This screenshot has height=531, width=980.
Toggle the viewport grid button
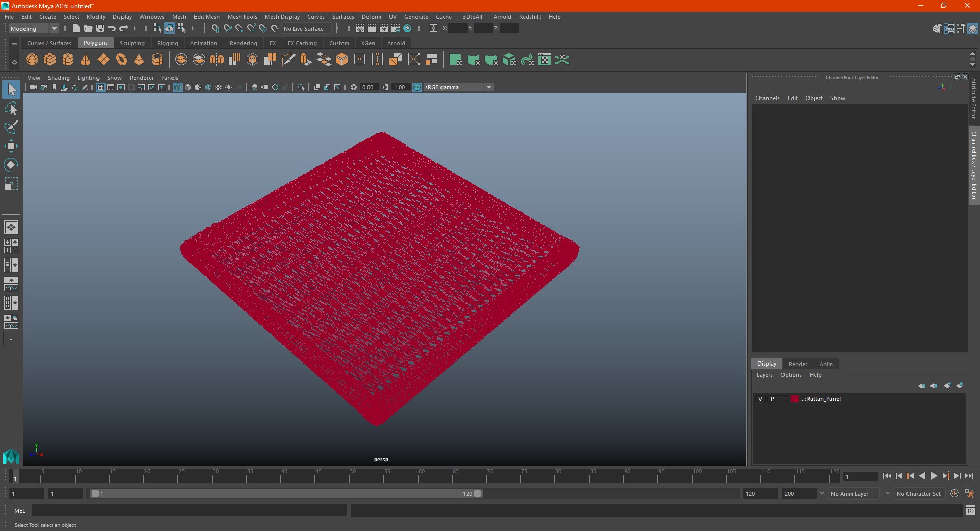101,87
